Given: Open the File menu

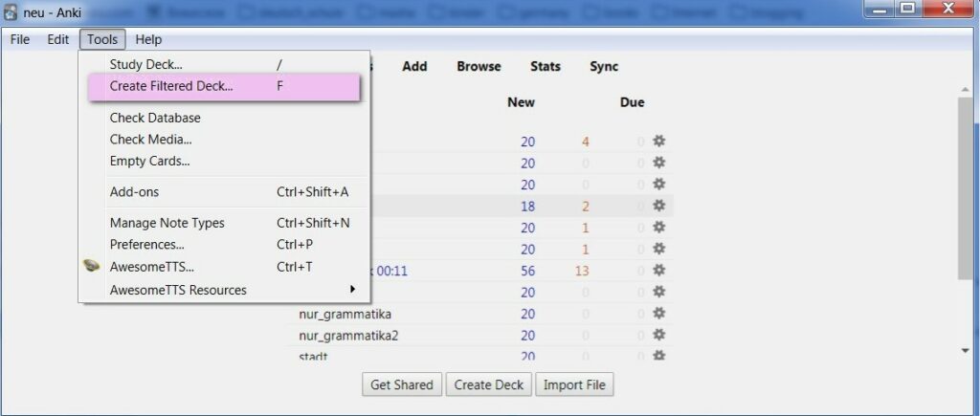Looking at the screenshot, I should coord(20,39).
